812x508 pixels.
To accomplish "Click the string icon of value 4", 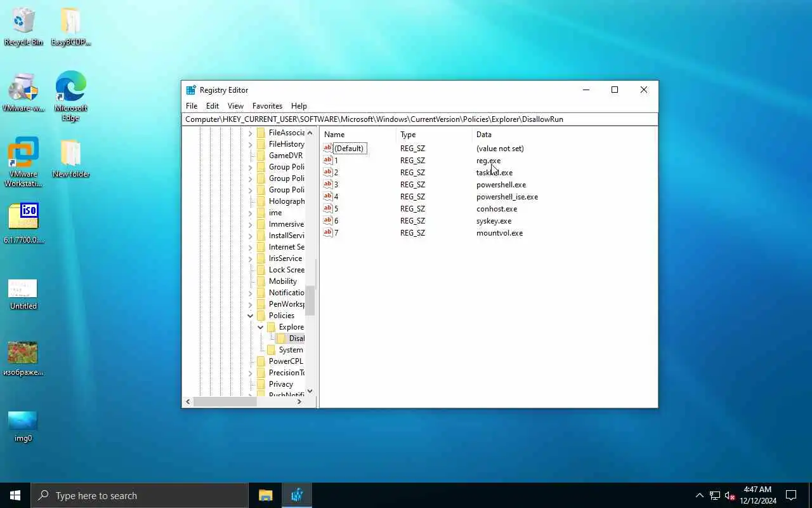I will click(327, 196).
